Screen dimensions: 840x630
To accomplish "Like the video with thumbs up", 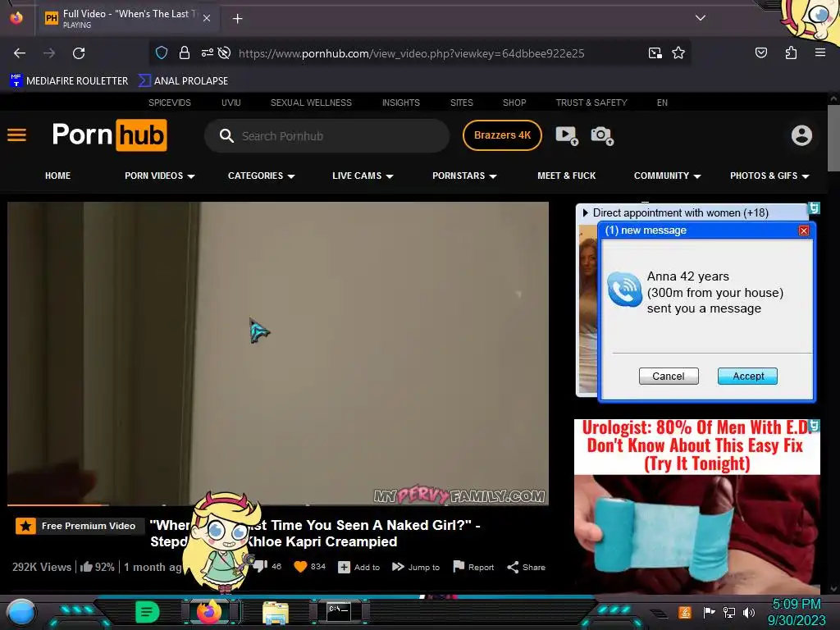I will tap(86, 567).
